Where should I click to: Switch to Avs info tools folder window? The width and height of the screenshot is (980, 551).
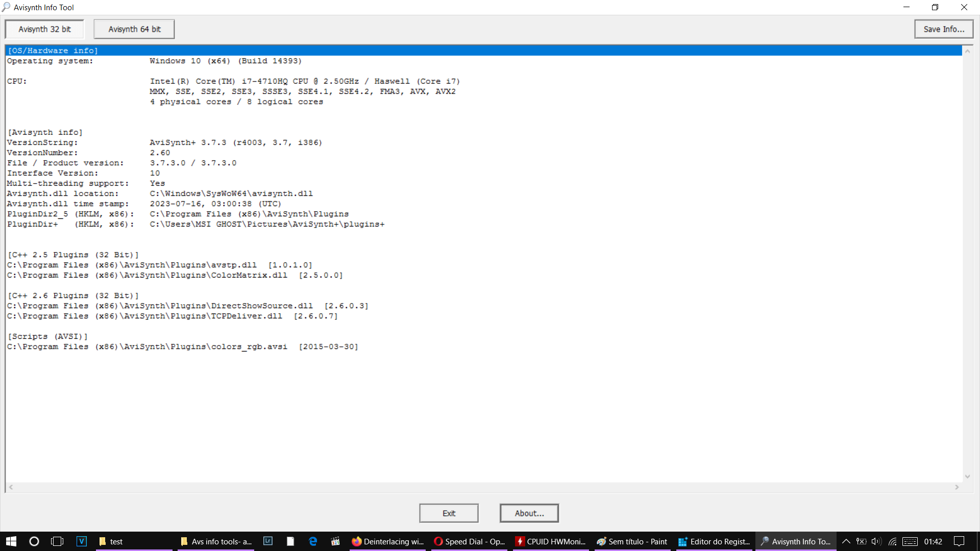pyautogui.click(x=216, y=541)
